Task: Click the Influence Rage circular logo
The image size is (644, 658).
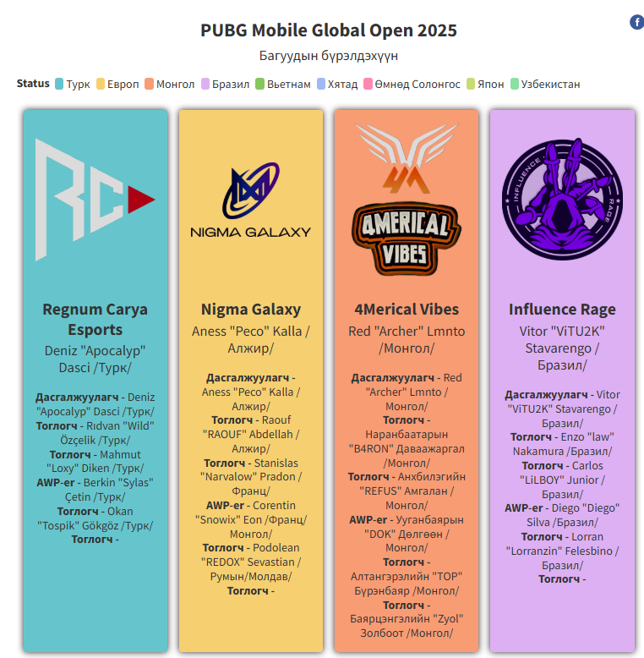Action: pyautogui.click(x=561, y=200)
